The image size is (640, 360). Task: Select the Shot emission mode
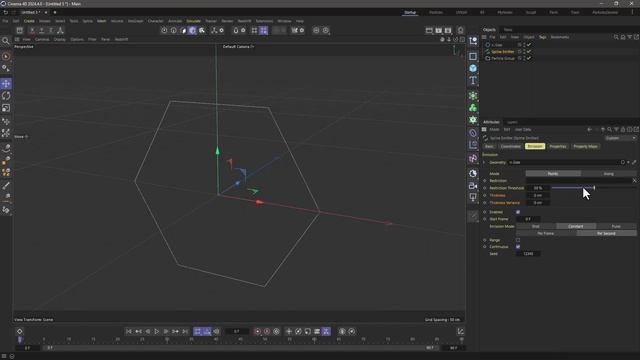pyautogui.click(x=536, y=226)
